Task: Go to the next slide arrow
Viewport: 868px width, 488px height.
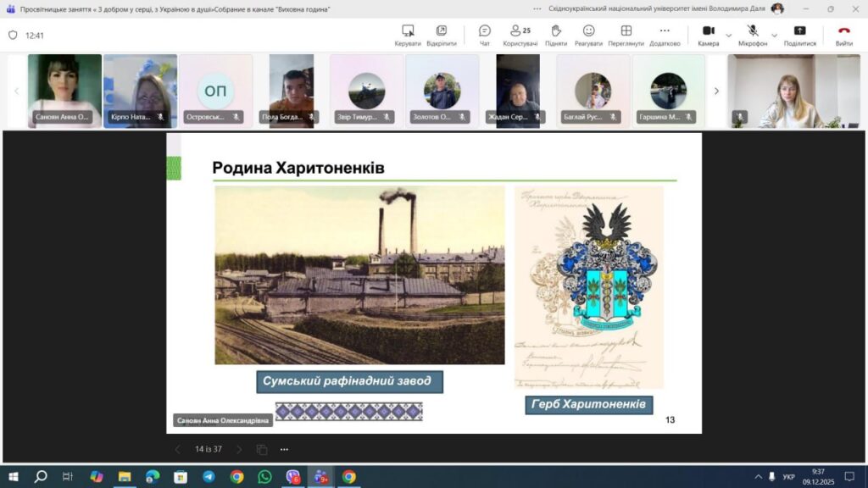Action: [239, 449]
